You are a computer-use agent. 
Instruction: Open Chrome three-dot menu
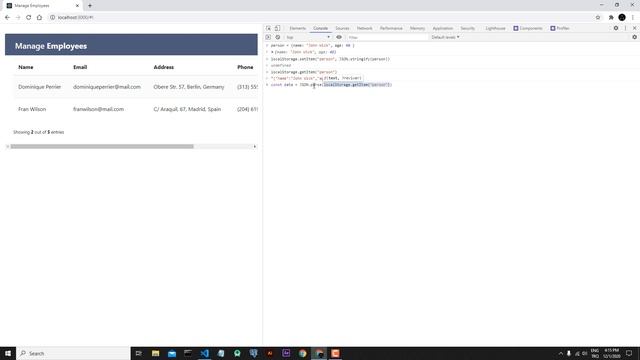(633, 18)
